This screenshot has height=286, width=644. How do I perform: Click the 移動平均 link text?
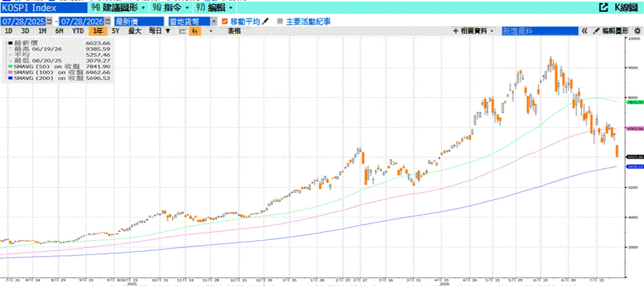(x=245, y=21)
